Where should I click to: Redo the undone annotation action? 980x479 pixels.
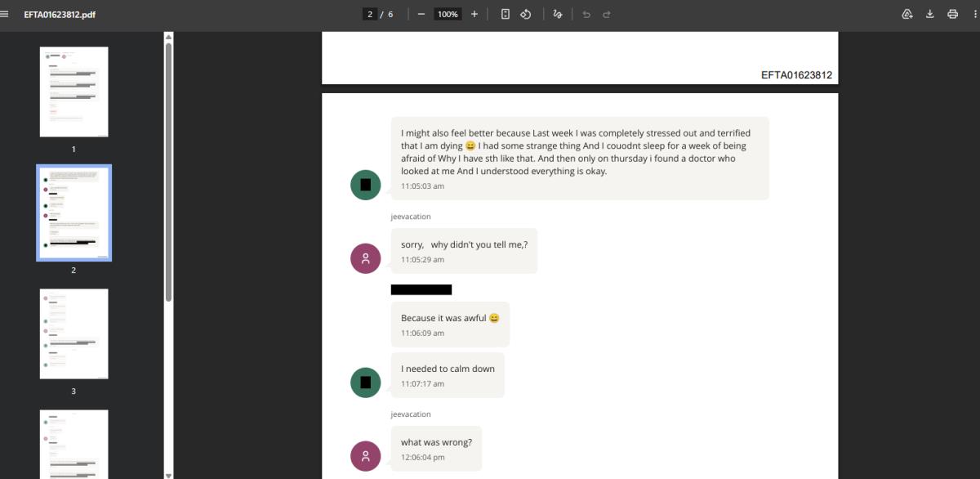pos(606,14)
